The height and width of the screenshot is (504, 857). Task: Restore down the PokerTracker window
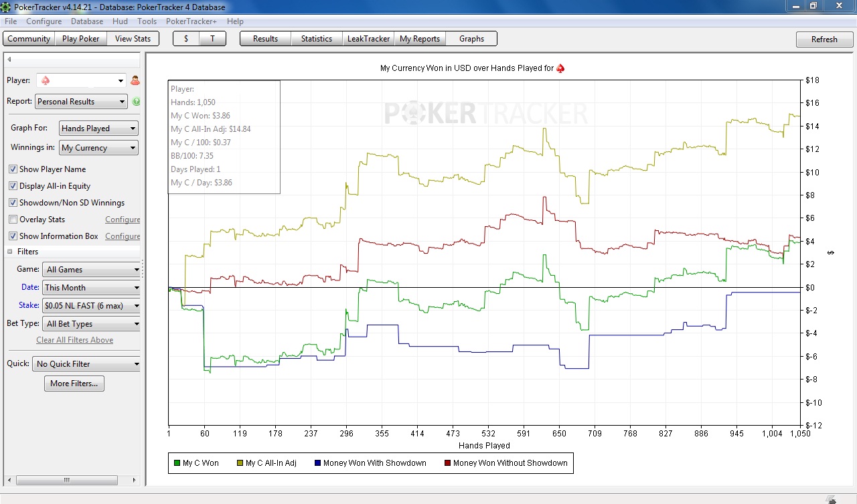click(x=813, y=6)
